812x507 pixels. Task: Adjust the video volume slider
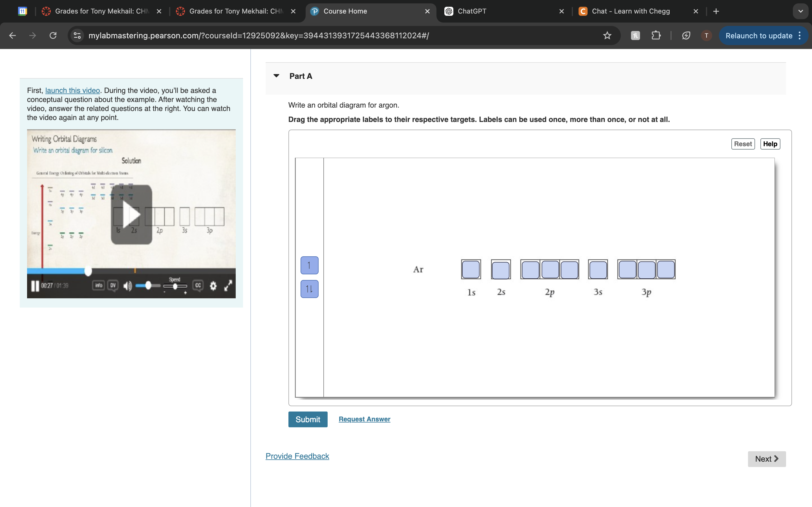tap(148, 285)
